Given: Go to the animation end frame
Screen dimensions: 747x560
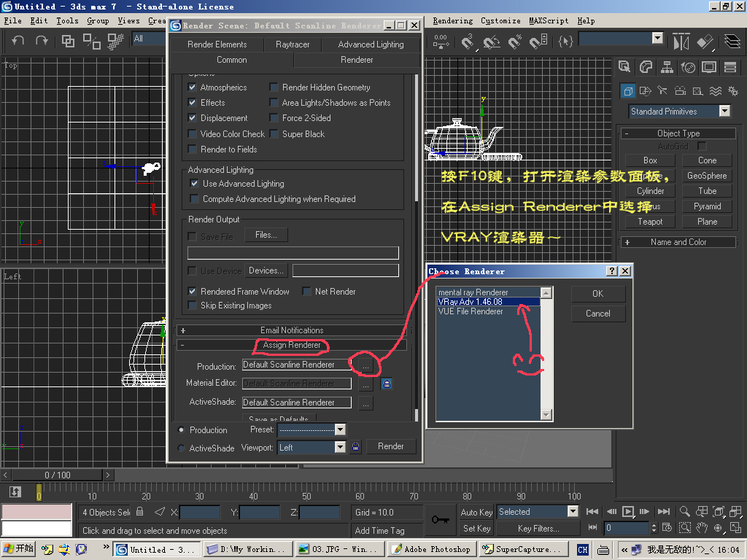Looking at the screenshot, I should [664, 511].
